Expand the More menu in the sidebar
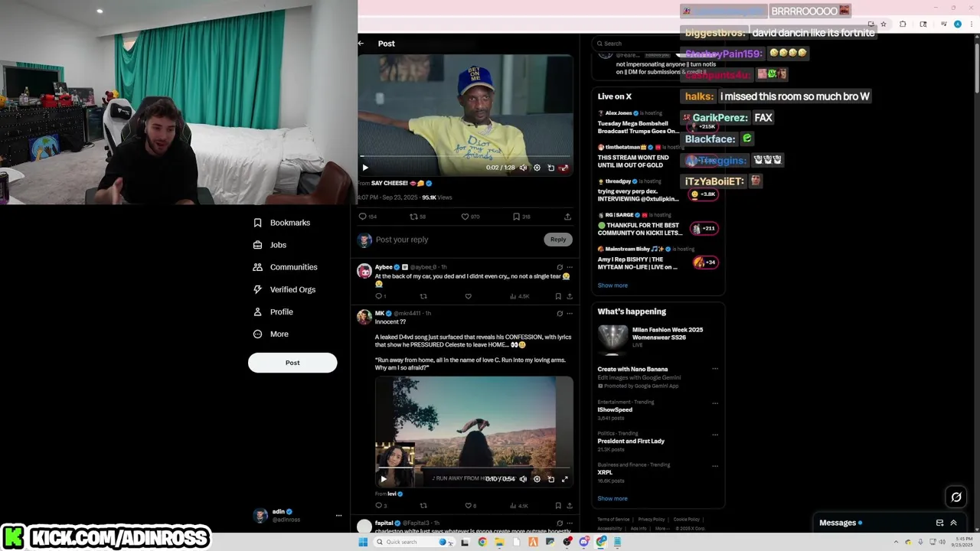Viewport: 980px width, 551px height. click(x=270, y=334)
